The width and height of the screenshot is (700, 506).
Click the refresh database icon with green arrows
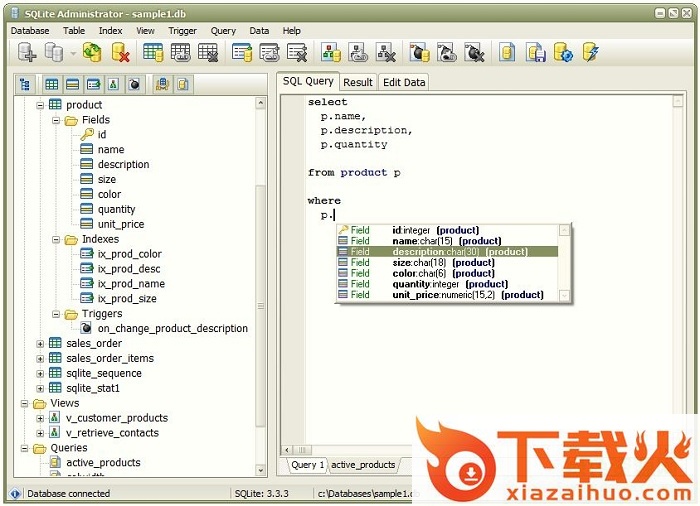point(93,53)
